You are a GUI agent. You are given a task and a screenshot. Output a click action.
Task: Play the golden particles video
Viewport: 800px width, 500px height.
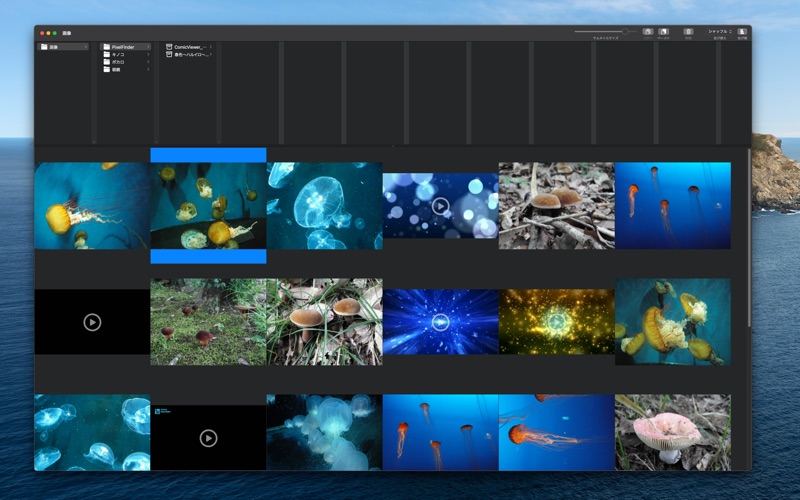557,322
